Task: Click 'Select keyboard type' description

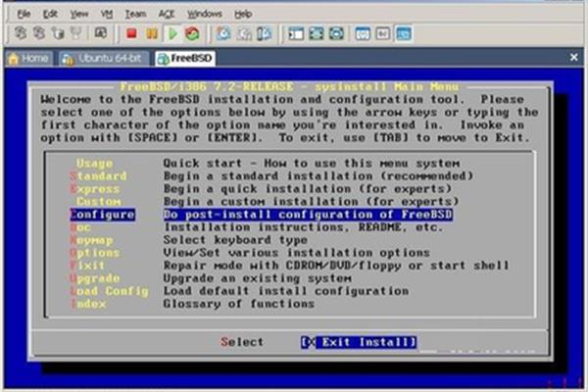Action: tap(235, 240)
